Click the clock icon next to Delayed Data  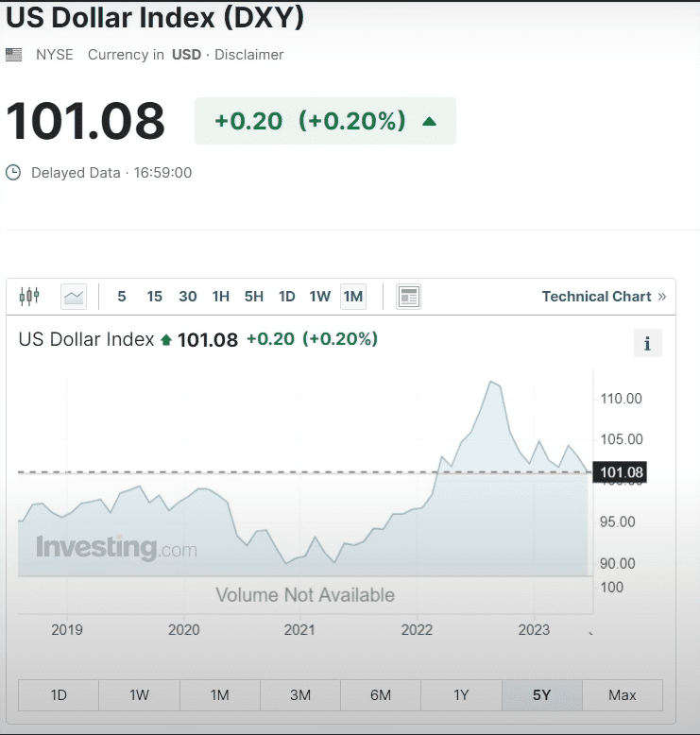[13, 173]
